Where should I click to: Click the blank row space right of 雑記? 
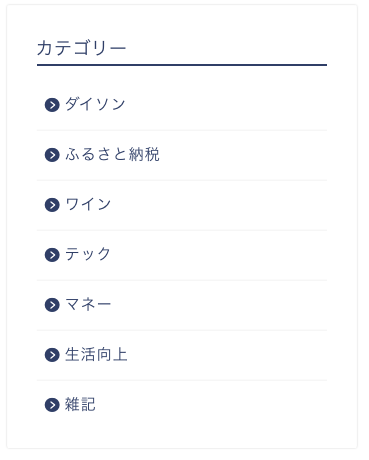click(211, 405)
